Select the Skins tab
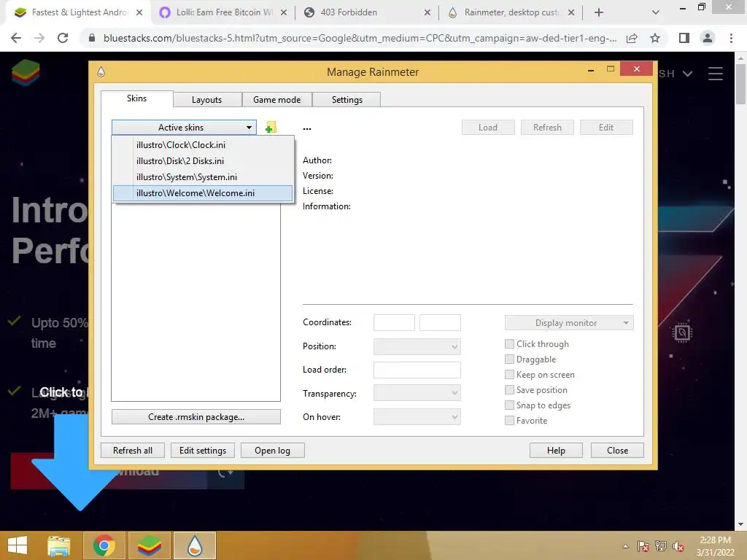This screenshot has width=747, height=560. [x=136, y=98]
